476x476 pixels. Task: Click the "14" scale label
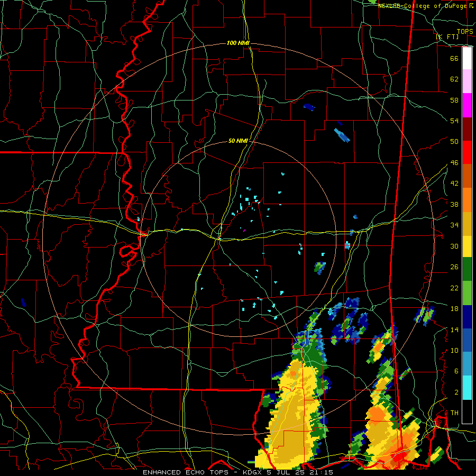coord(454,329)
